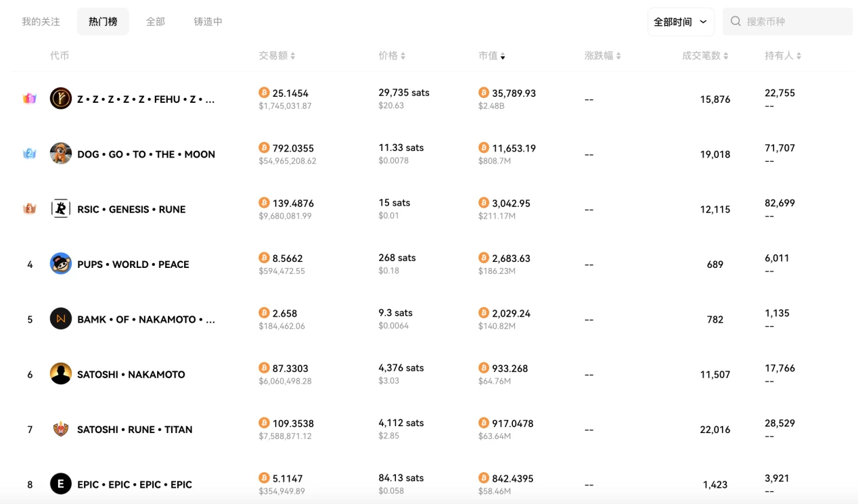Open the 全部时间 time range dropdown
Image resolution: width=858 pixels, height=504 pixels.
[680, 22]
